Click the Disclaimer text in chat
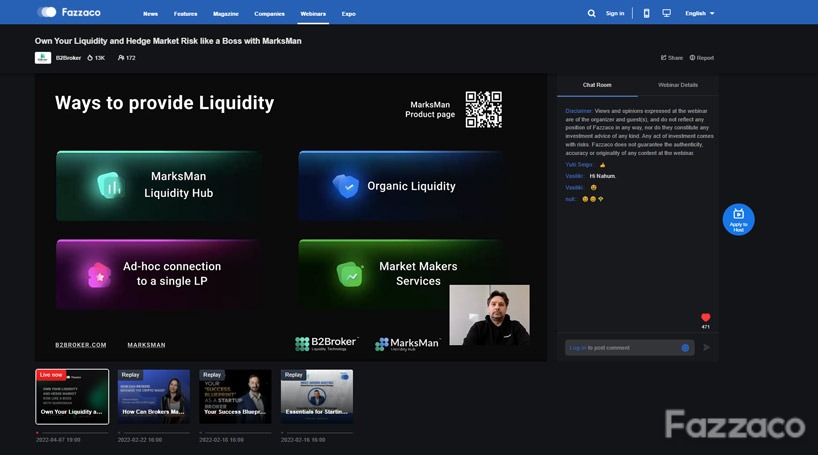Image resolution: width=818 pixels, height=455 pixels. [639, 132]
